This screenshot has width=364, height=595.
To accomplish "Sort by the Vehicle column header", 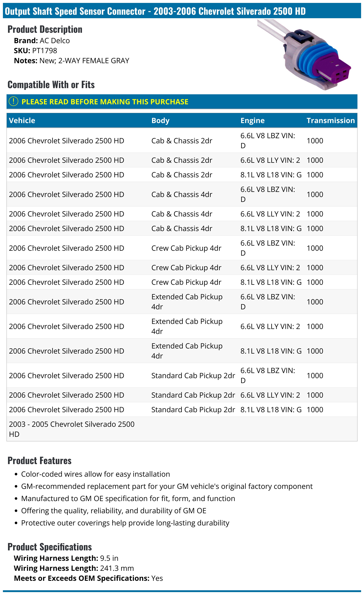I will click(22, 121).
